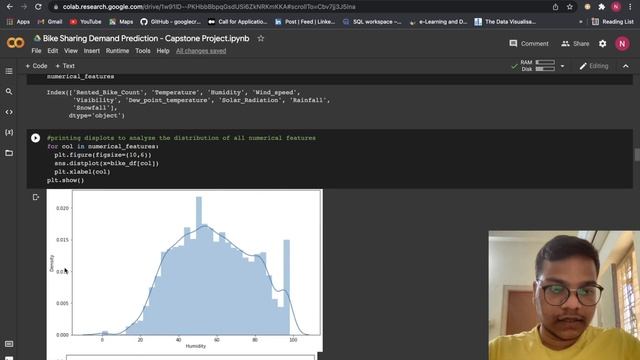The width and height of the screenshot is (640, 360).
Task: Click the address bar URL
Action: [209, 7]
